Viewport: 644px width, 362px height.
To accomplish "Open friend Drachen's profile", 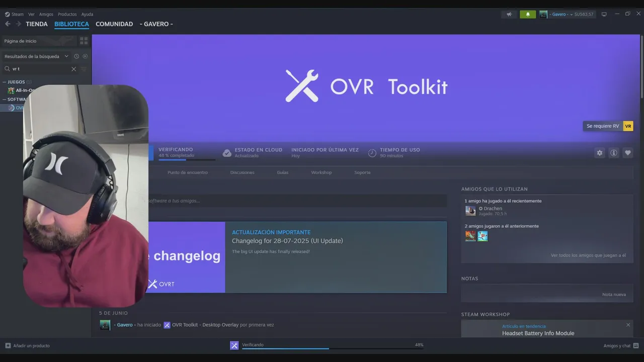I will pyautogui.click(x=493, y=208).
